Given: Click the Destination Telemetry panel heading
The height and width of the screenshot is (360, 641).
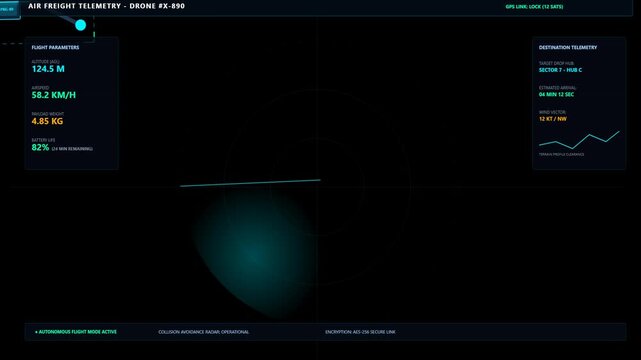Looking at the screenshot, I should coord(567,47).
